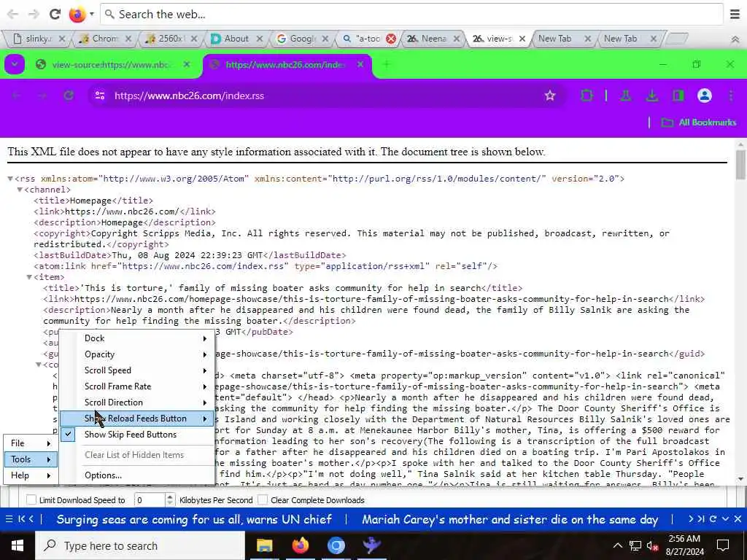The width and height of the screenshot is (747, 560).
Task: Choose Options... from the Tools menu
Action: 136,475
